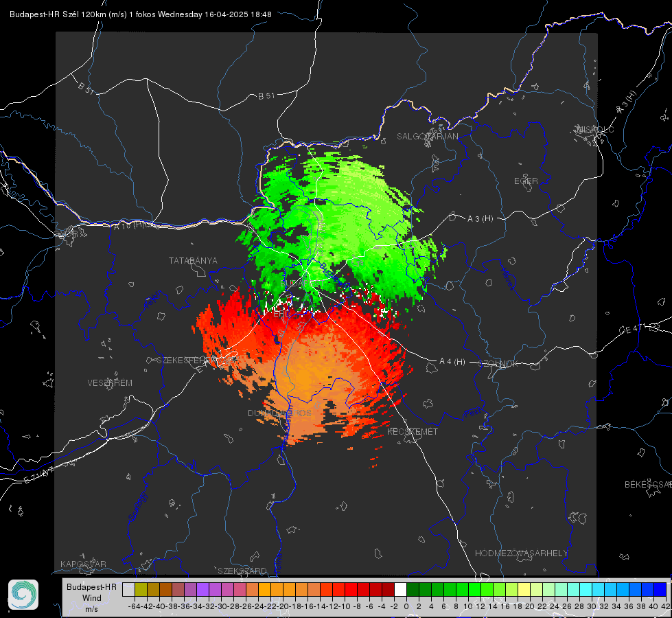Click the HÓDMEZŐVÁSÁRHELY city label

click(521, 553)
